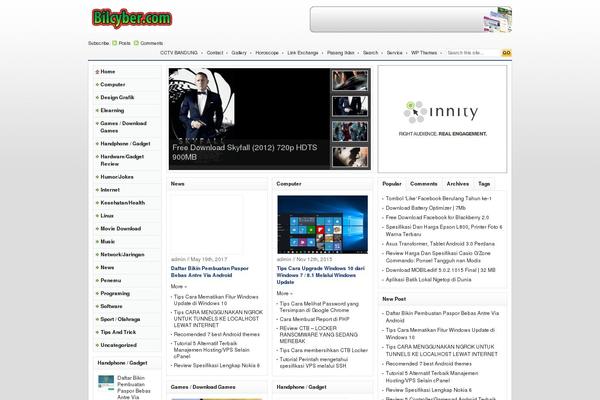Open Software category

[111, 307]
